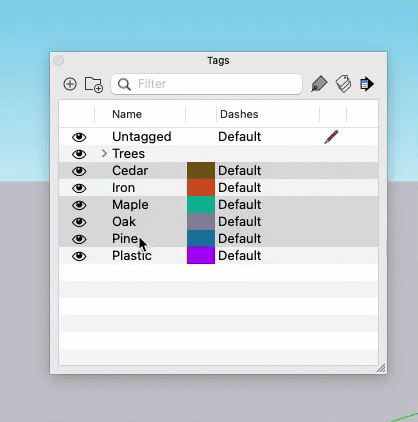Toggle visibility of the Untagged tag
Image resolution: width=418 pixels, height=422 pixels.
[x=79, y=137]
